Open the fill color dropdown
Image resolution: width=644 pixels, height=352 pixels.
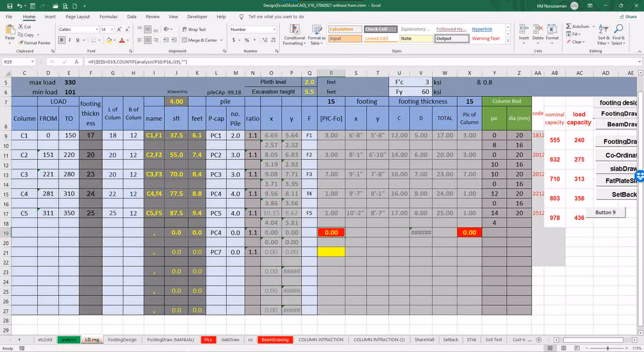pyautogui.click(x=114, y=40)
